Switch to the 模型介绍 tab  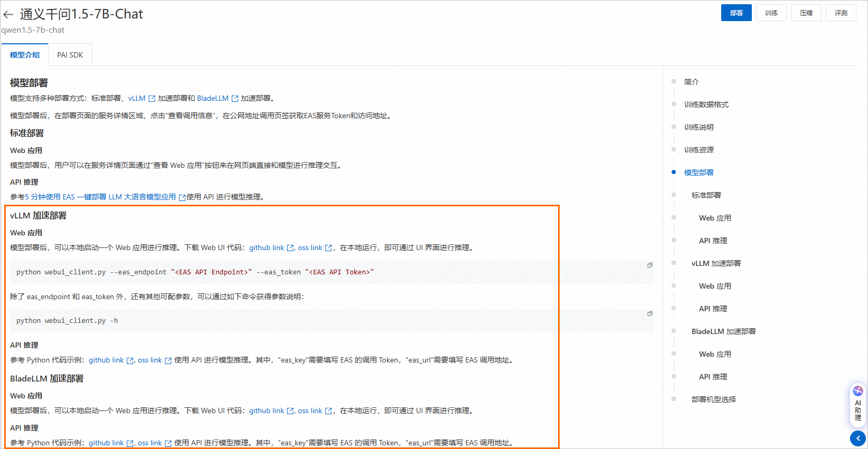tap(25, 55)
